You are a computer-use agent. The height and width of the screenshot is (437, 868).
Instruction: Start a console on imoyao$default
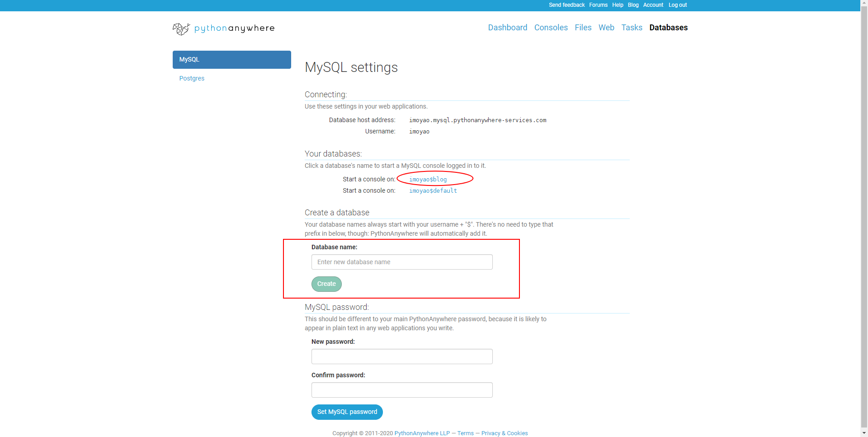433,190
